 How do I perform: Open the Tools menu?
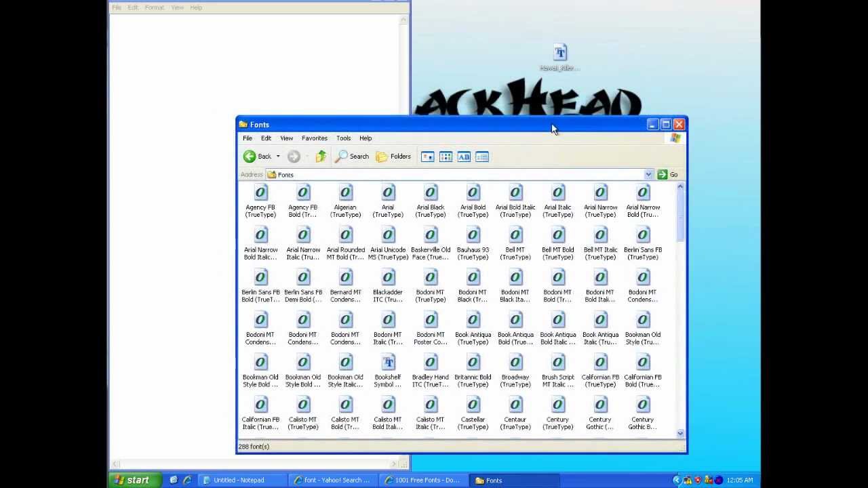pos(344,138)
